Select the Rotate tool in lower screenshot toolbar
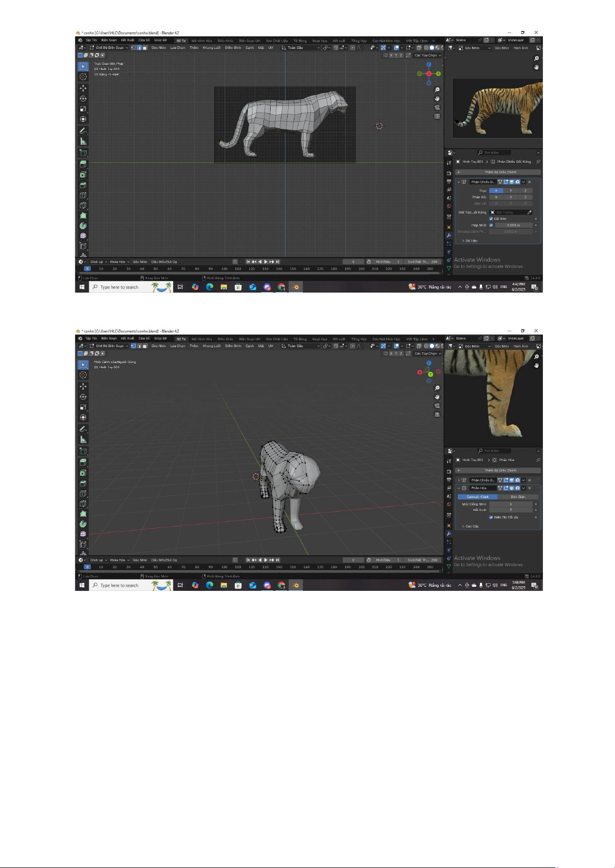This screenshot has height=868, width=615. [x=83, y=397]
